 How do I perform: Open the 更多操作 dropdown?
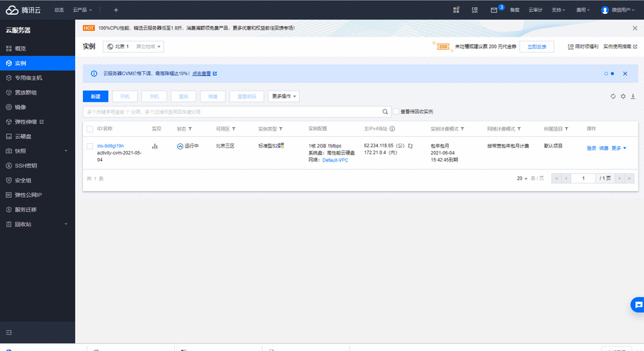pyautogui.click(x=284, y=96)
